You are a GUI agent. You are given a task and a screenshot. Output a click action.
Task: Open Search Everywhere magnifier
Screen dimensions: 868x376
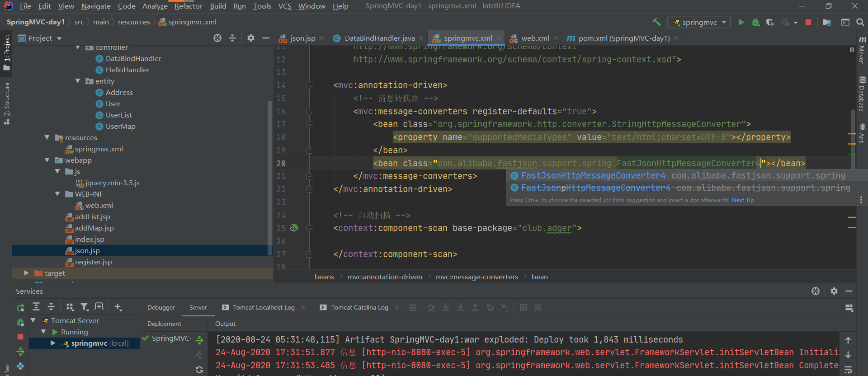pos(860,22)
